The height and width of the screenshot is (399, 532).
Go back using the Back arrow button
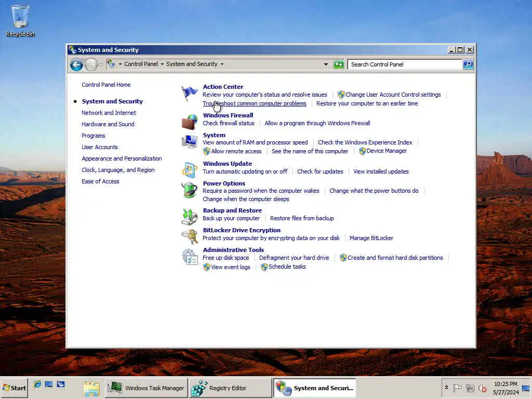pos(76,64)
